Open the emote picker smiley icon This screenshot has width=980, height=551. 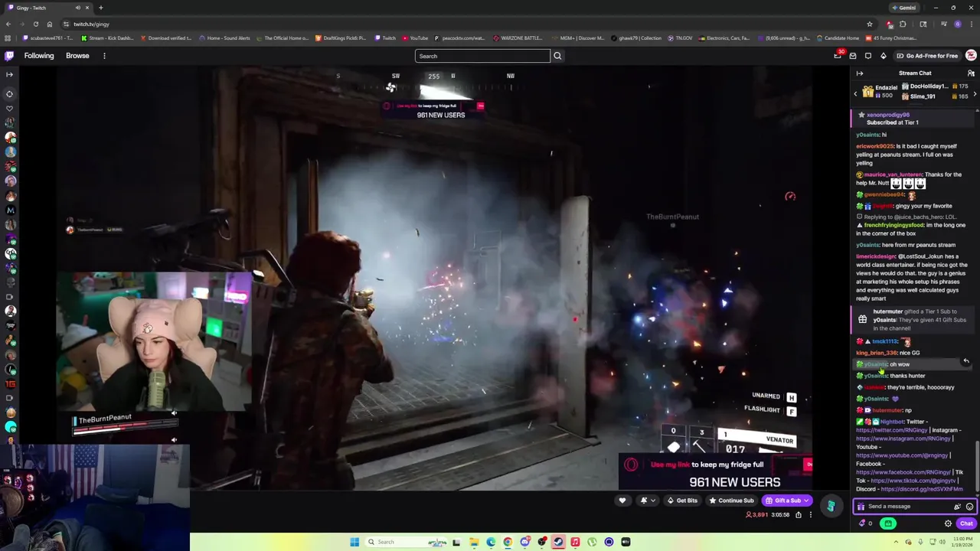969,507
